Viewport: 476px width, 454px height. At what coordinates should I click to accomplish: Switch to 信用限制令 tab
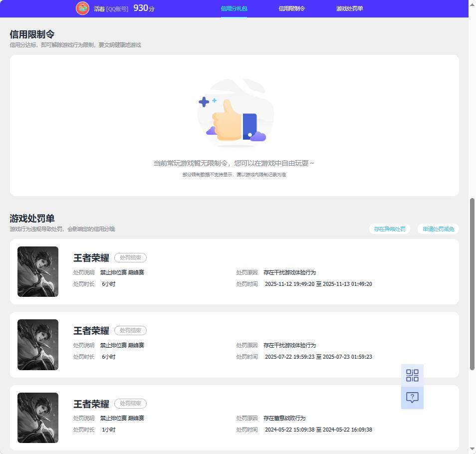tap(292, 8)
